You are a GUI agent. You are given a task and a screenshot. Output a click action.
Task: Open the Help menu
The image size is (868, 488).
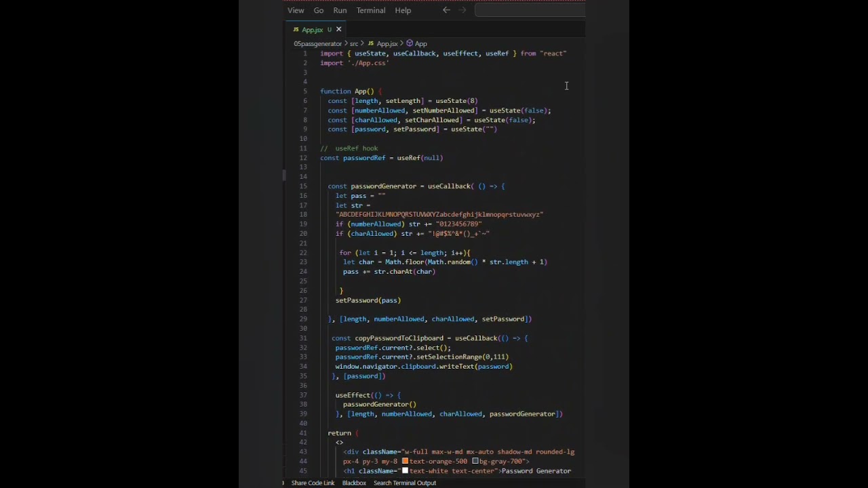(x=403, y=10)
